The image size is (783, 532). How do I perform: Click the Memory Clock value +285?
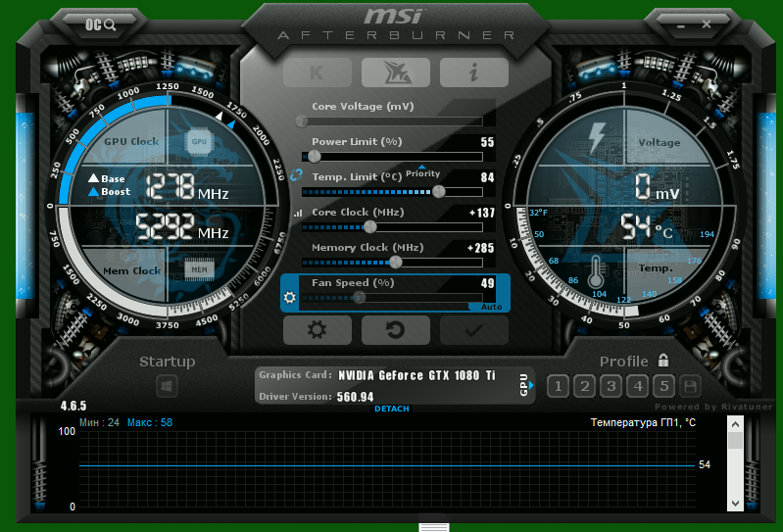coord(480,248)
